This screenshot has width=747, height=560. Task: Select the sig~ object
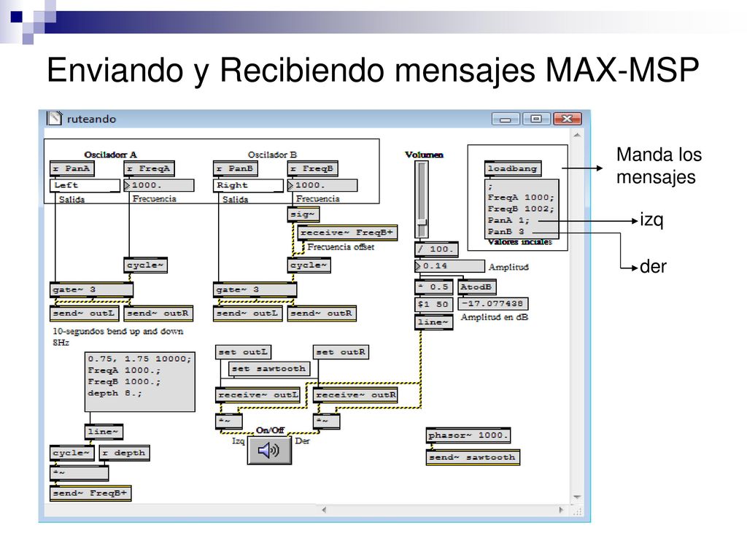(303, 214)
